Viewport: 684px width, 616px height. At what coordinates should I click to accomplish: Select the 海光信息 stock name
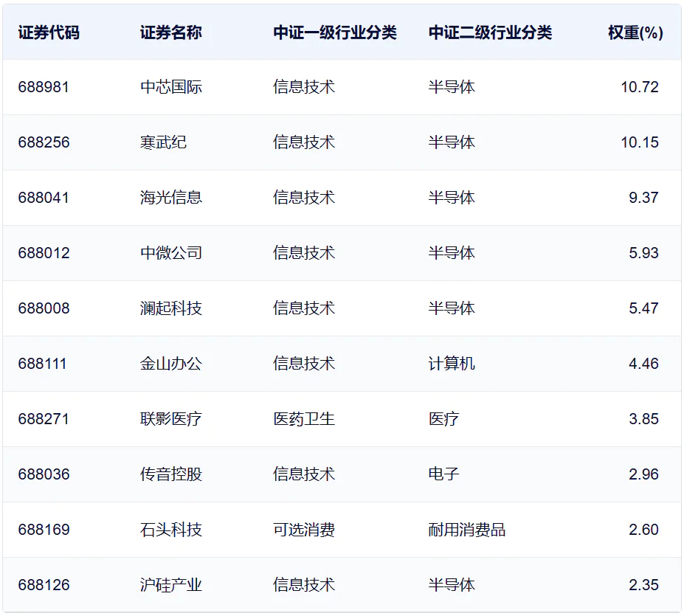(171, 198)
